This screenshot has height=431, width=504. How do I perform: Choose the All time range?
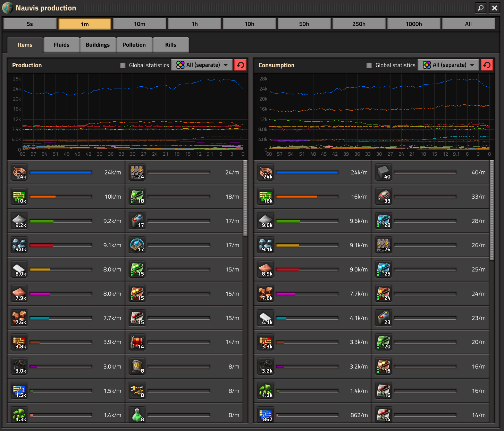pyautogui.click(x=469, y=24)
